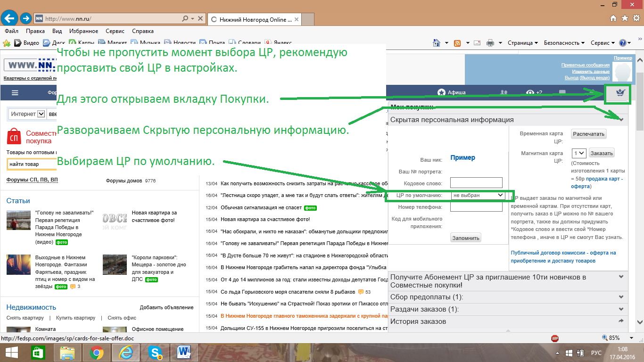Click Добавить объявление link
The image size is (644, 362).
point(166,307)
